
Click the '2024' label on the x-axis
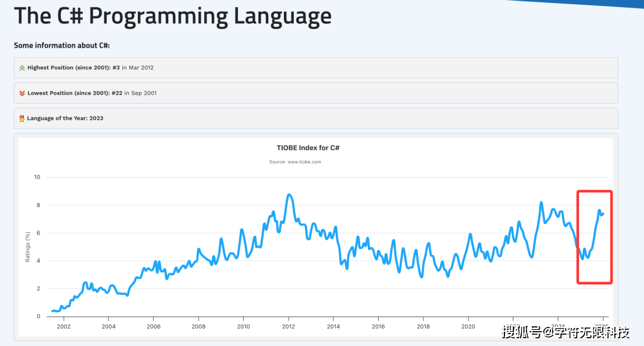[558, 326]
